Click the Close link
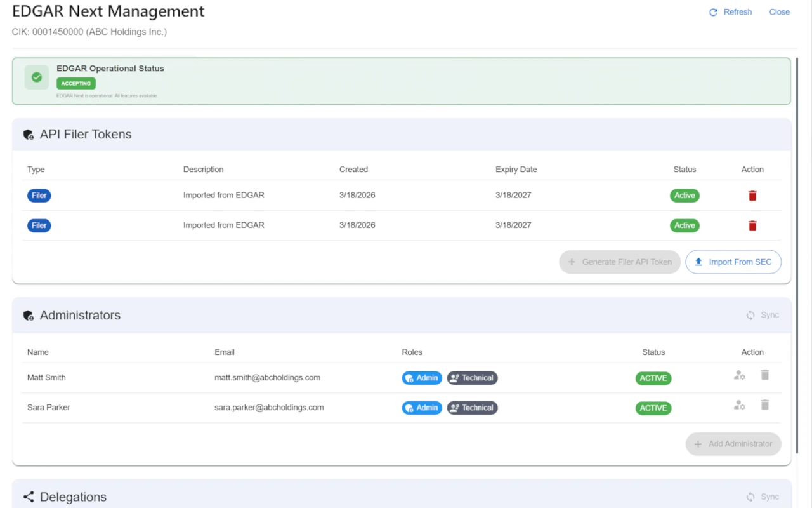Screen dimensions: 812x508 [x=779, y=12]
